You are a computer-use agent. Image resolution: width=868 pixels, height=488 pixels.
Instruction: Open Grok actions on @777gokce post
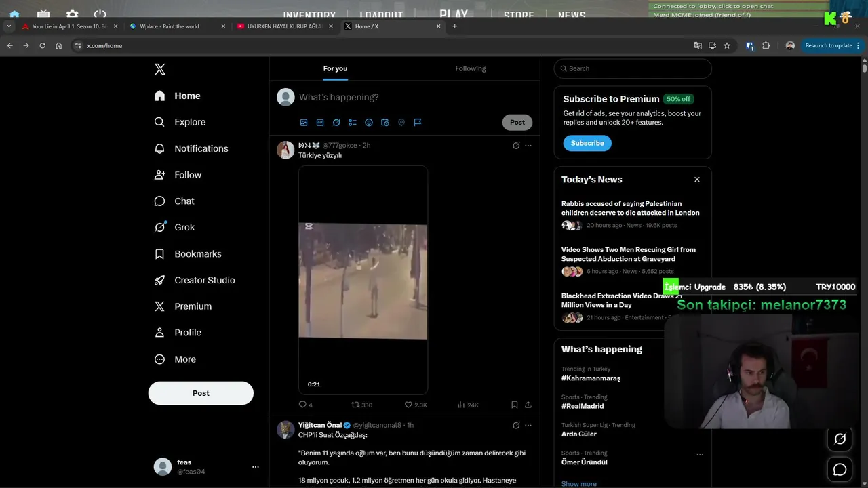516,146
